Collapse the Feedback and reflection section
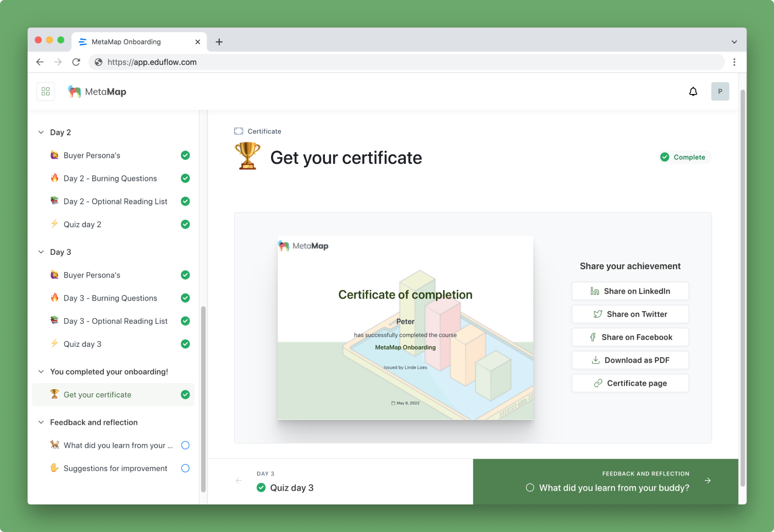This screenshot has height=532, width=774. 41,423
